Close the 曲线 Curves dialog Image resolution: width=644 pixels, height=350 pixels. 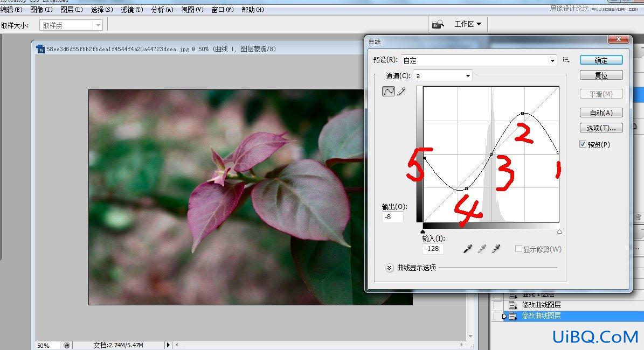coord(618,39)
